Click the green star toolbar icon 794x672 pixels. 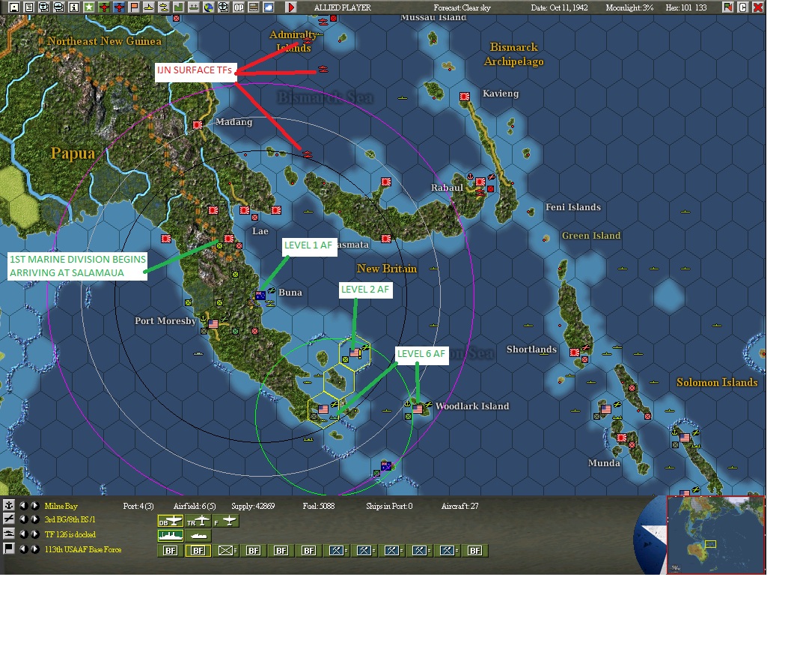coord(89,7)
